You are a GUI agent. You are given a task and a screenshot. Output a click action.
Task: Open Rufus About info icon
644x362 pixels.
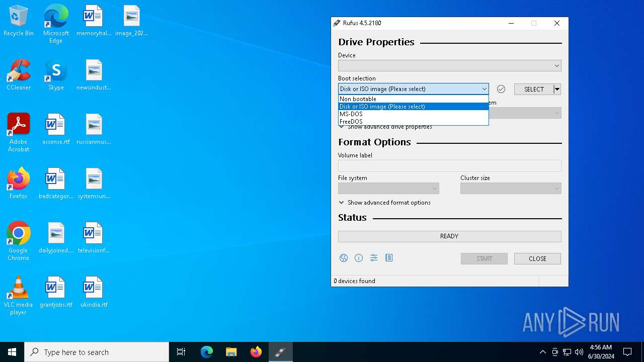pos(359,258)
